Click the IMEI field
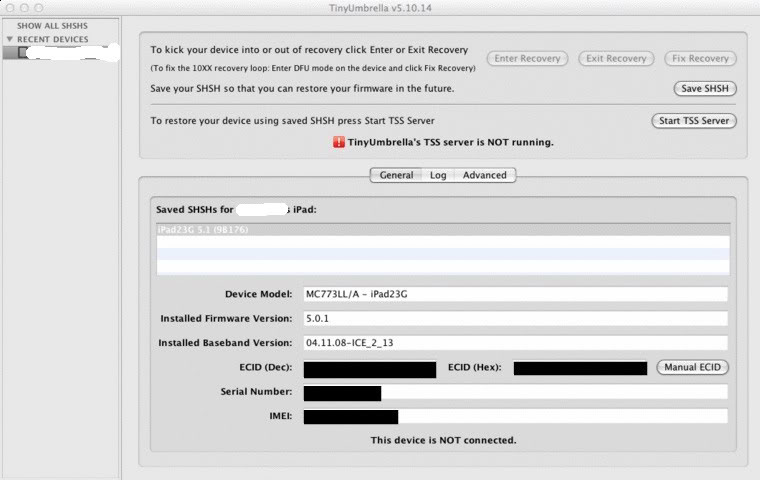 (515, 416)
